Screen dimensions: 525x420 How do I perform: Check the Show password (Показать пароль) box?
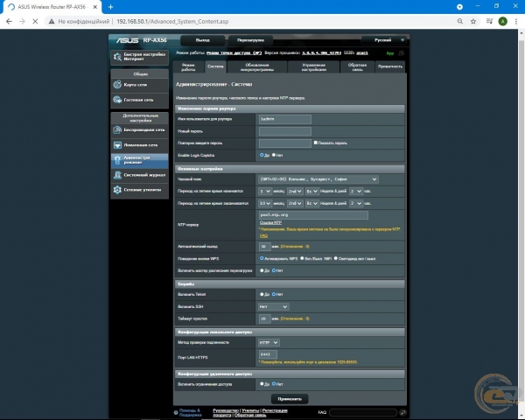[x=315, y=143]
